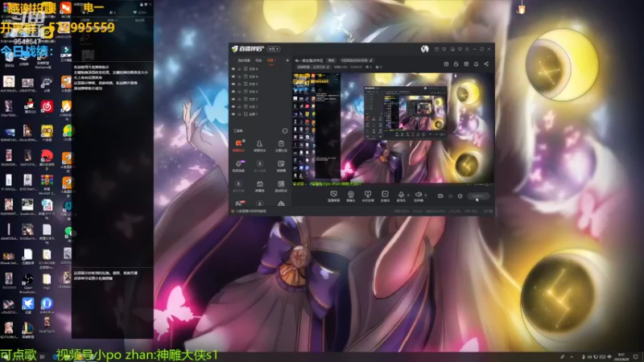Switch to the orange active scene tab
The width and height of the screenshot is (644, 362).
click(271, 60)
